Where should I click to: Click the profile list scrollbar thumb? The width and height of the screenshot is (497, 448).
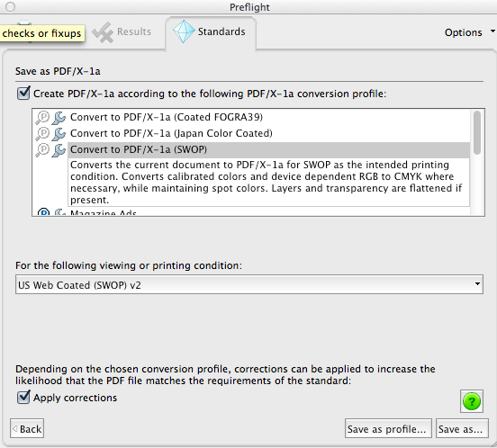(x=476, y=132)
